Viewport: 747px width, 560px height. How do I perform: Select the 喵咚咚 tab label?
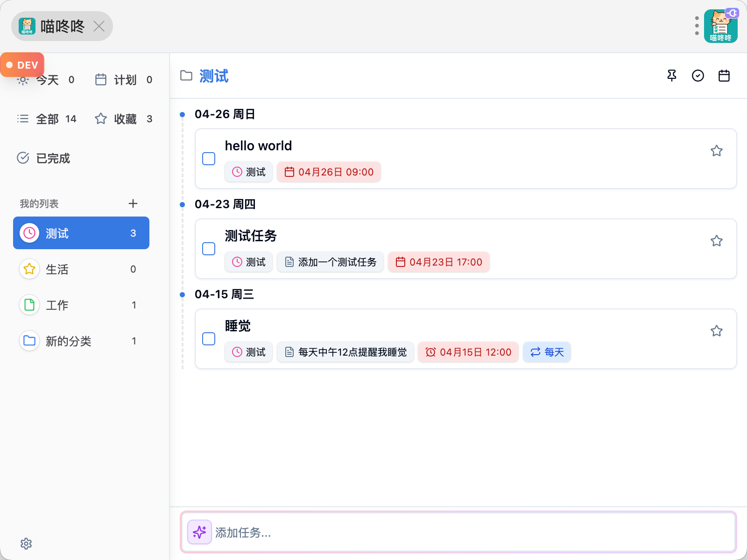point(63,26)
